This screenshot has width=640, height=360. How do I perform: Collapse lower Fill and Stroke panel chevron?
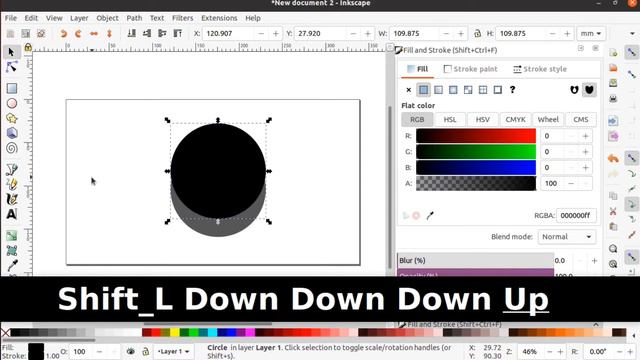[596, 324]
